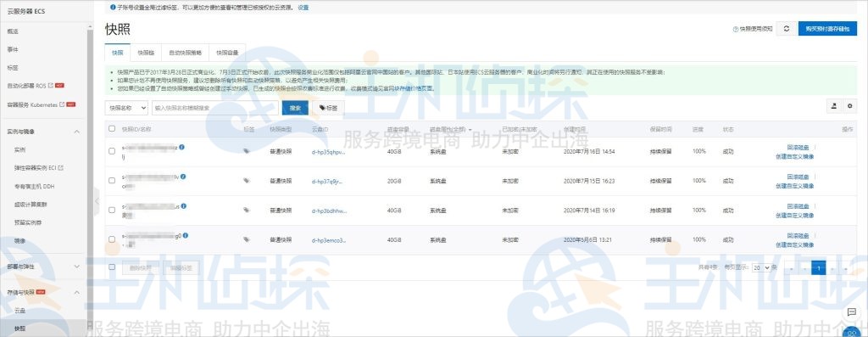Open the 快照名称 search type dropdown
Screen dimensions: 868x337
tap(126, 108)
